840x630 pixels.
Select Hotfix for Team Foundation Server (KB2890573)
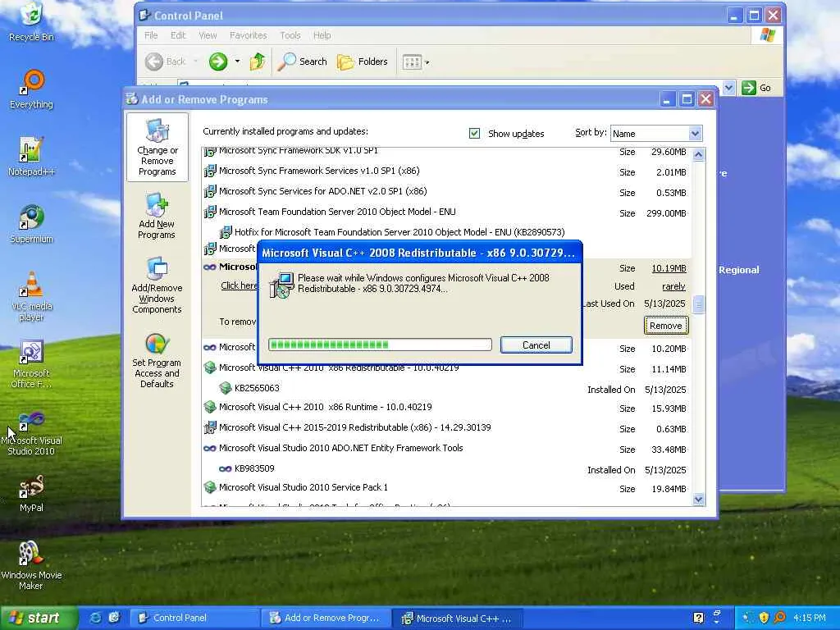(x=446, y=232)
